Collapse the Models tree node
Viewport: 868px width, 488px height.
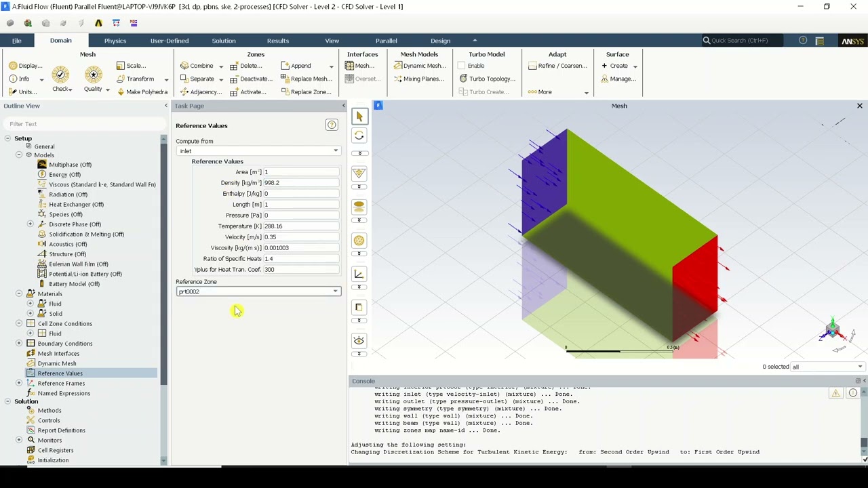[x=19, y=155]
